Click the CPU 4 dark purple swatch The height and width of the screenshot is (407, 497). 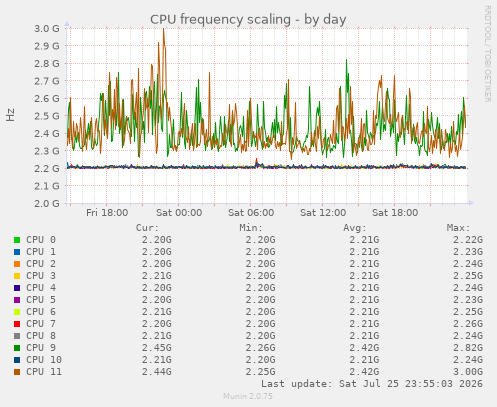point(17,288)
